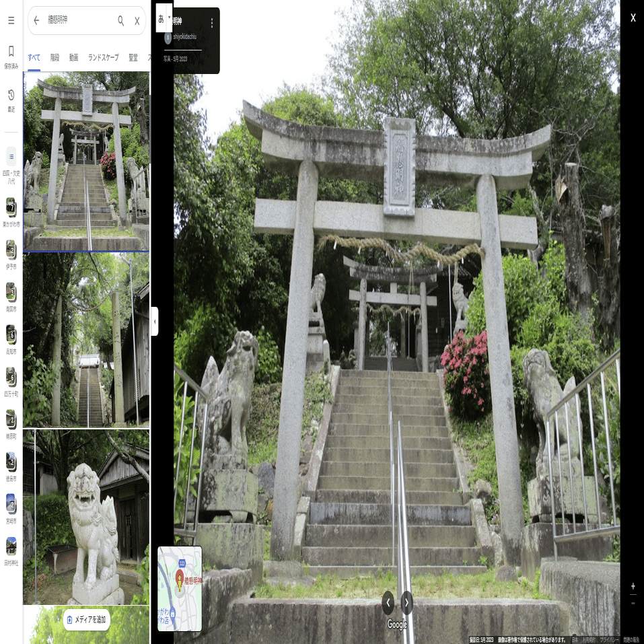Image resolution: width=644 pixels, height=644 pixels.
Task: Open the 梼原町 recent item
Action: pyautogui.click(x=11, y=424)
